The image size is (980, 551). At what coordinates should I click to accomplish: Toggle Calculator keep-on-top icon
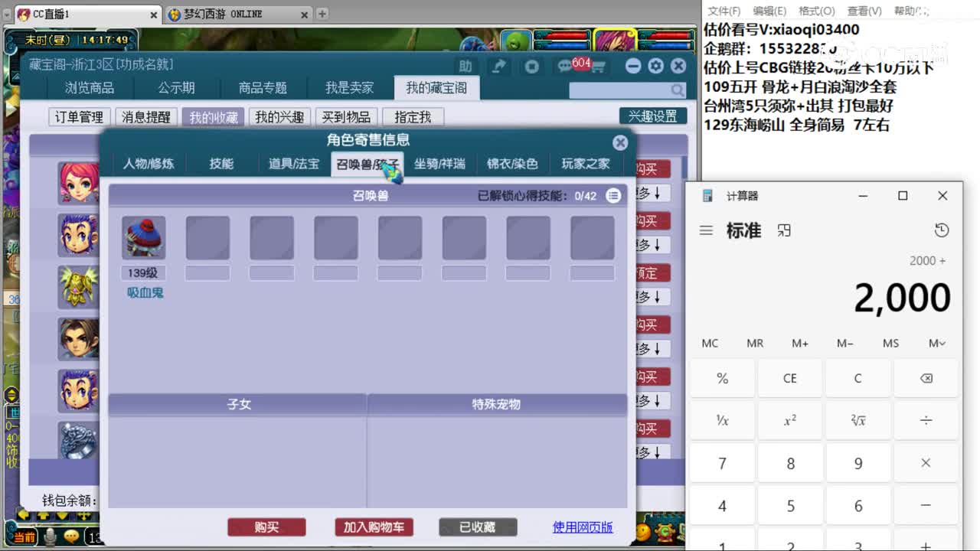tap(784, 230)
